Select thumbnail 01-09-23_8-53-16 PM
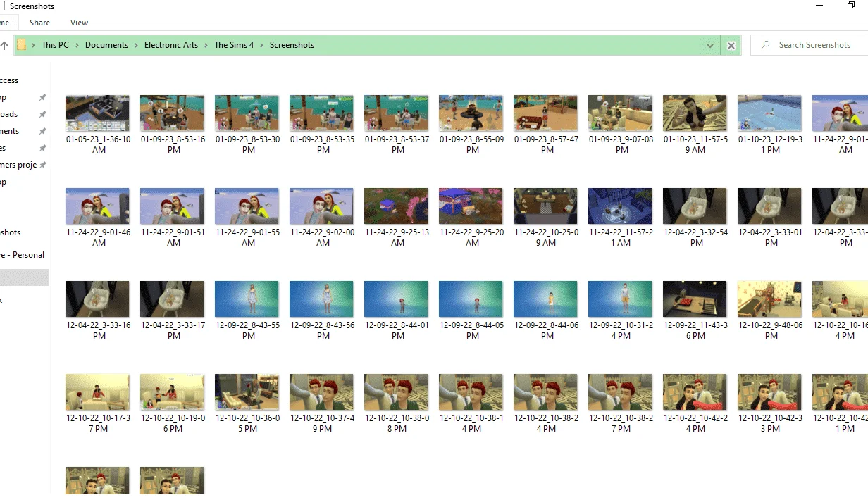 172,113
